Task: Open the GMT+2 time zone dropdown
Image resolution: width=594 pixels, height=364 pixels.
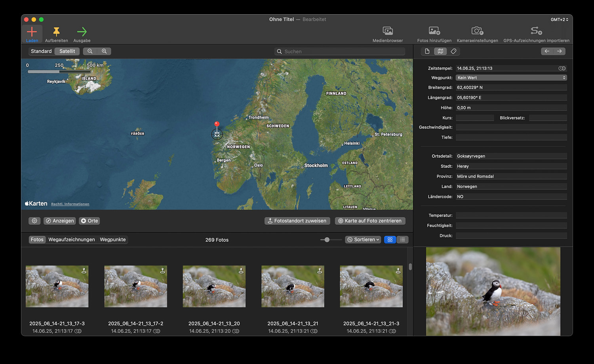Action: tap(559, 19)
